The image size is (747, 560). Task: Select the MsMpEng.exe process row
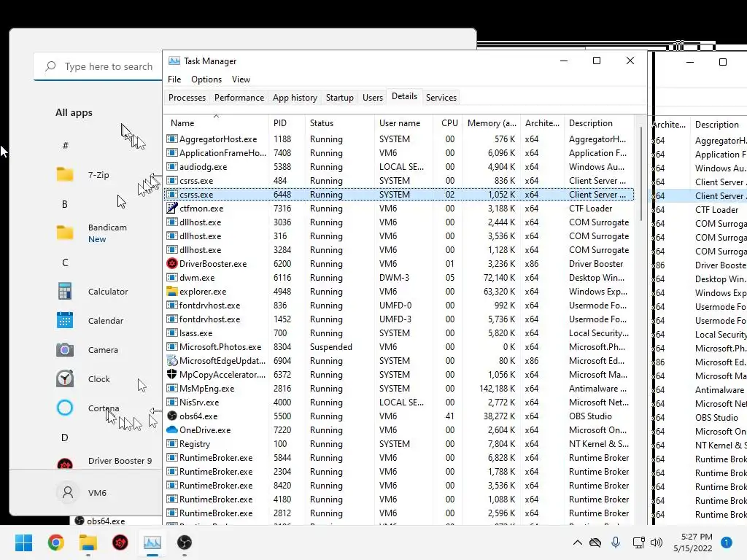(x=399, y=388)
